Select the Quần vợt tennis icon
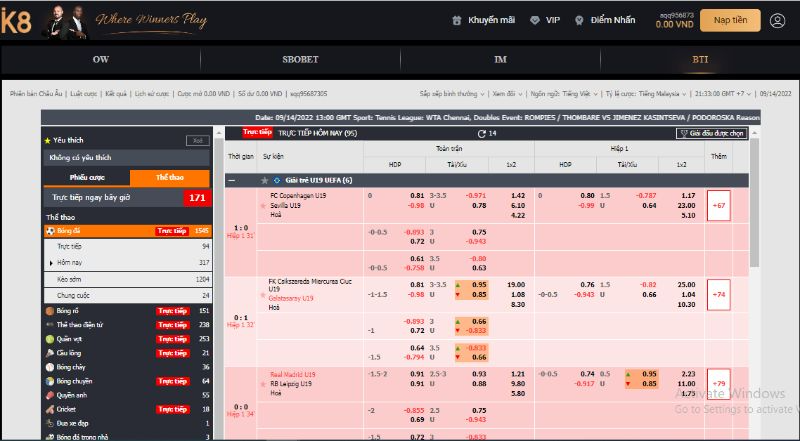 coord(49,339)
